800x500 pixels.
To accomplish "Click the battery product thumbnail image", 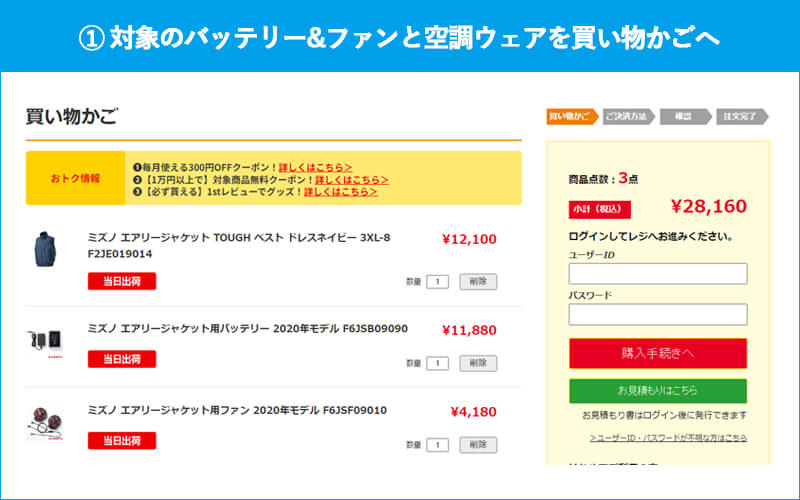I will (45, 340).
